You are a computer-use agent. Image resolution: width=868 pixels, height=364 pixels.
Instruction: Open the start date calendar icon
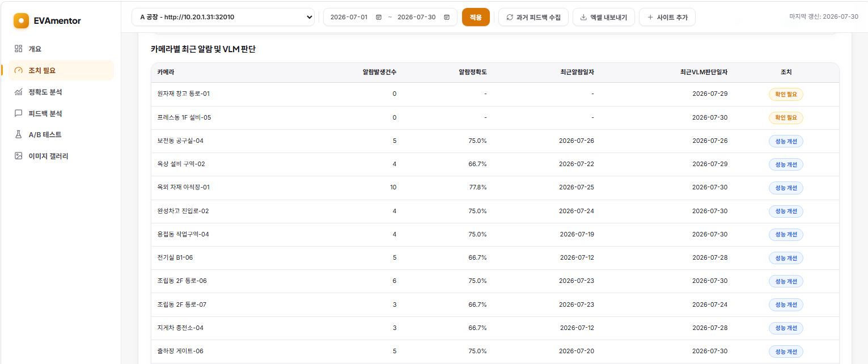click(x=379, y=17)
